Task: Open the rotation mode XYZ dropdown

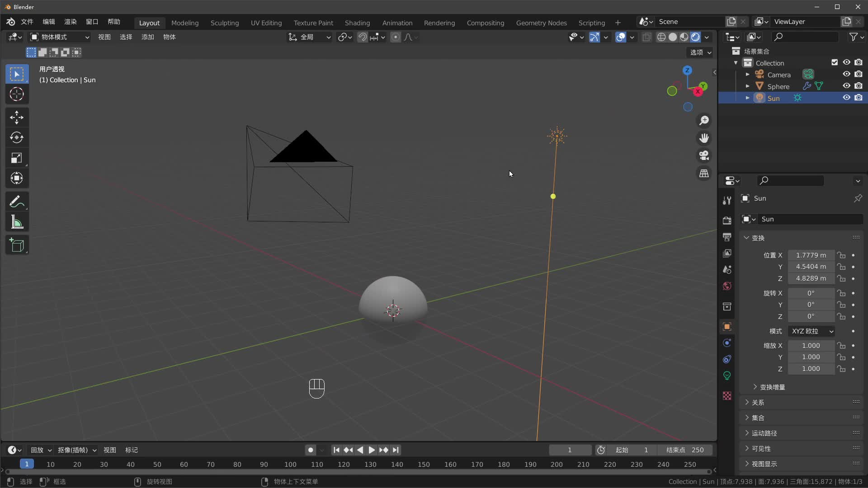Action: pyautogui.click(x=811, y=331)
